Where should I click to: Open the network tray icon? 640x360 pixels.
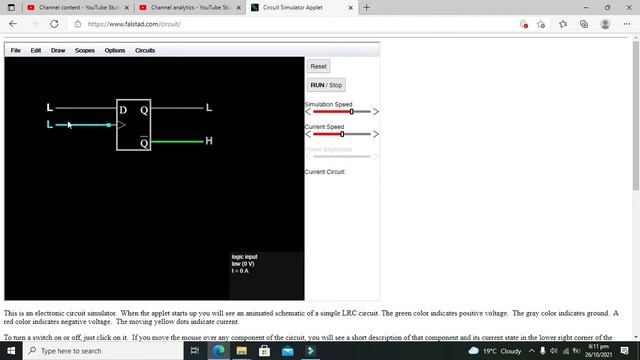(x=565, y=351)
